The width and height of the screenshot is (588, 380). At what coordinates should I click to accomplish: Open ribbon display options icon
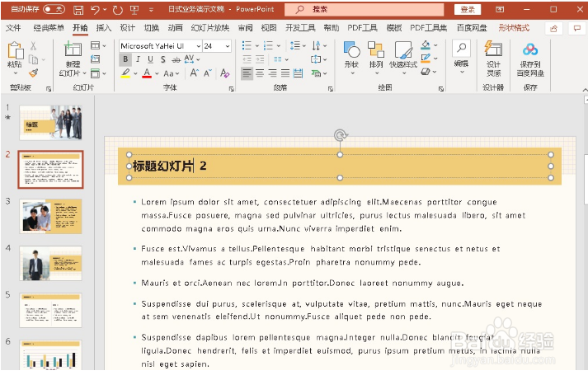pyautogui.click(x=500, y=9)
